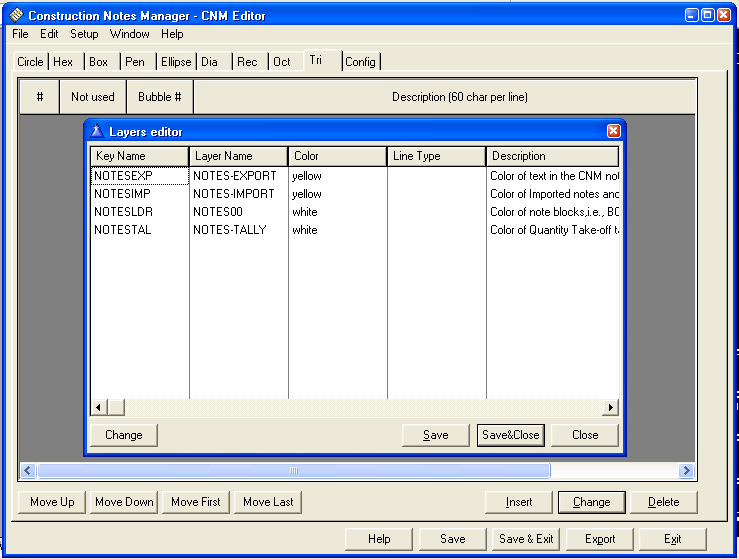Close the Layers editor dialog with X

(614, 132)
